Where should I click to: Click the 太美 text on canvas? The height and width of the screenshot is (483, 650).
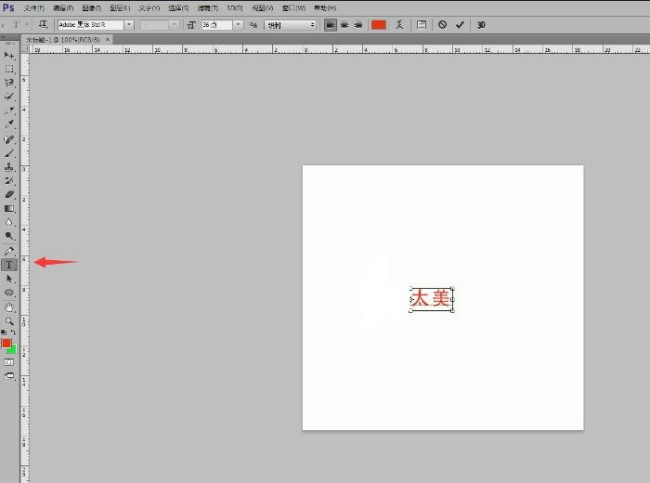[431, 298]
